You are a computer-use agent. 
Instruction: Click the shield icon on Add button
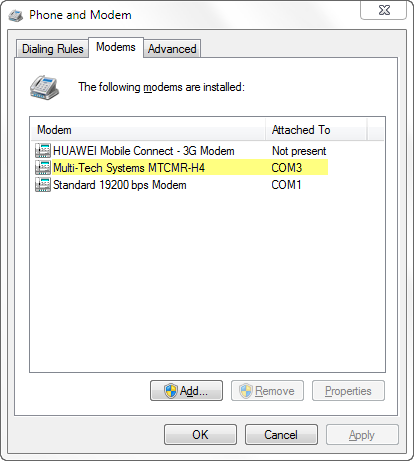(171, 391)
